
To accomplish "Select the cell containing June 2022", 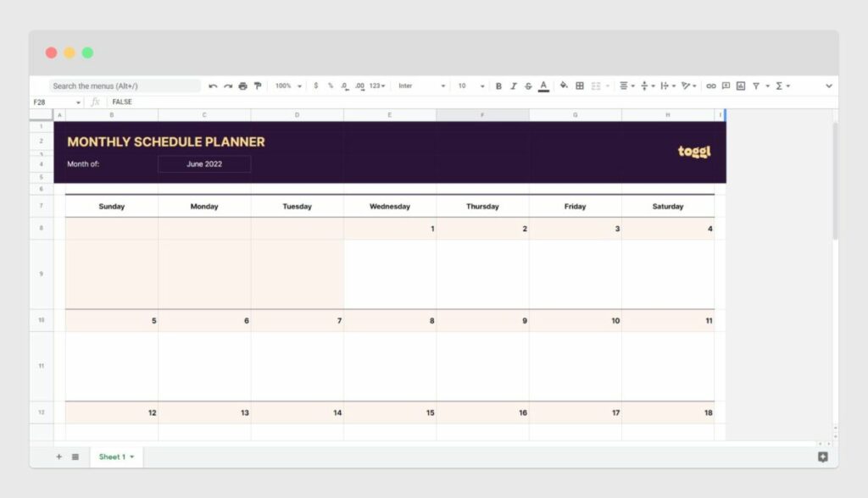I will [x=203, y=163].
